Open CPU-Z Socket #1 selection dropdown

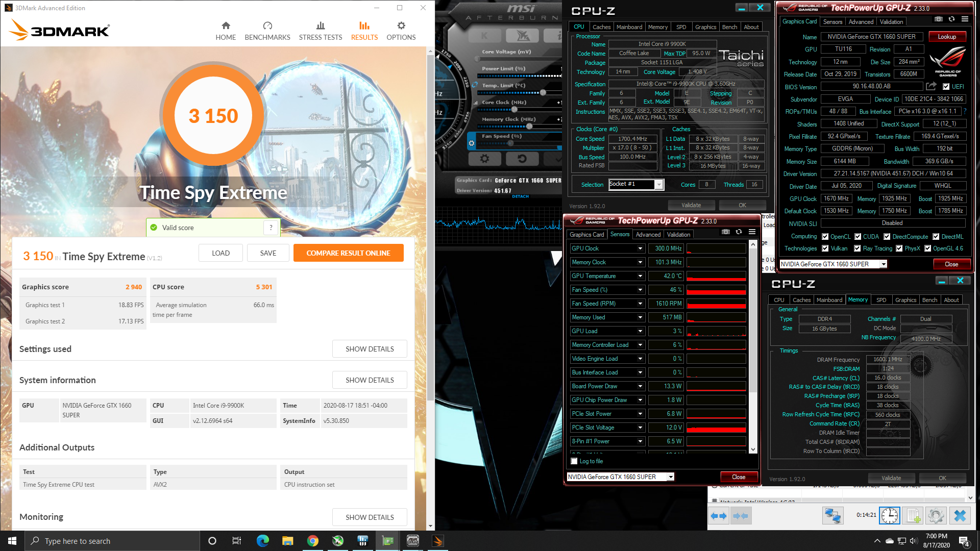[636, 185]
